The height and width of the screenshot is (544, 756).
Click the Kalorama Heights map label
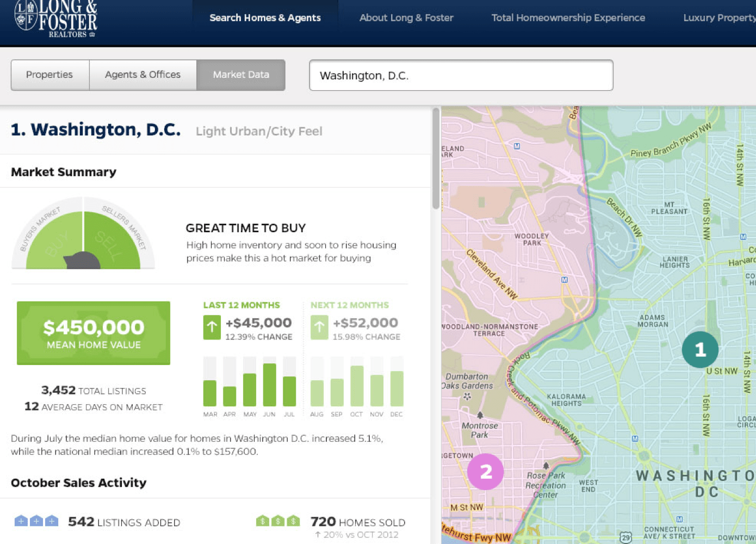click(x=566, y=400)
